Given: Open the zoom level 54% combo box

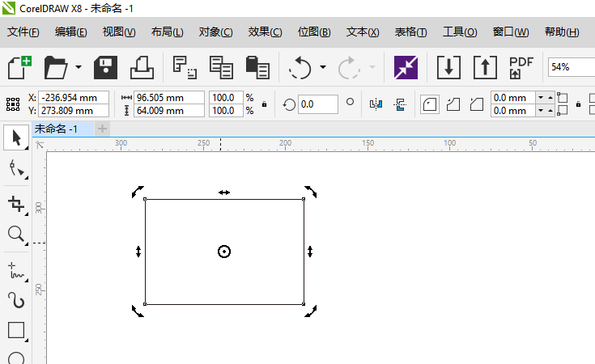Looking at the screenshot, I should click(570, 67).
